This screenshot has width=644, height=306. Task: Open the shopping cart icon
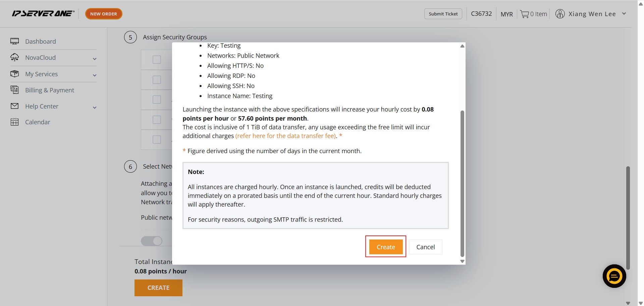524,14
